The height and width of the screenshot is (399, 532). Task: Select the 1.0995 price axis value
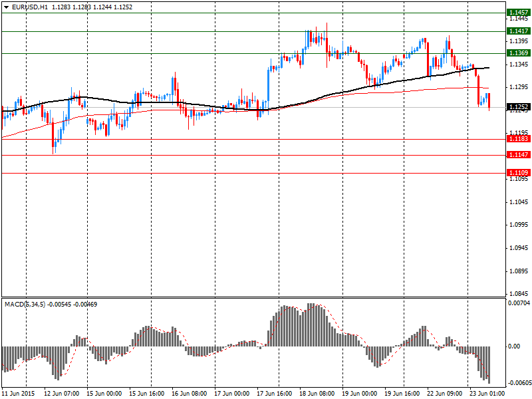pyautogui.click(x=519, y=225)
